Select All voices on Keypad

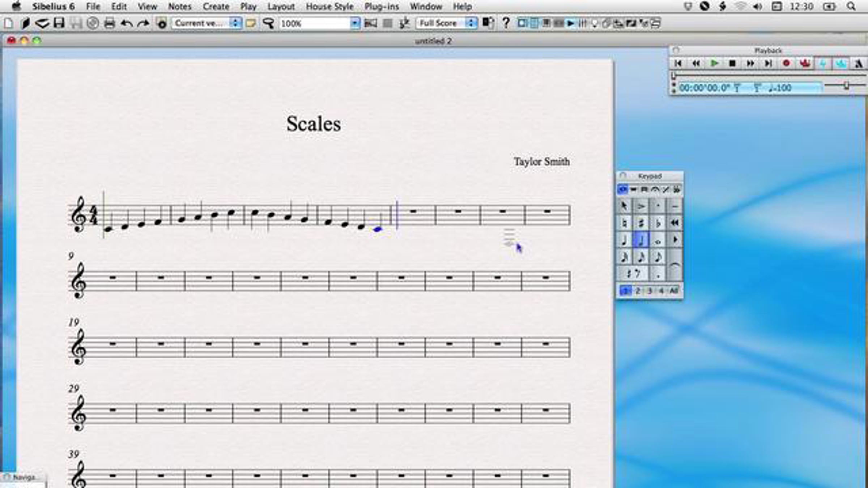(673, 291)
